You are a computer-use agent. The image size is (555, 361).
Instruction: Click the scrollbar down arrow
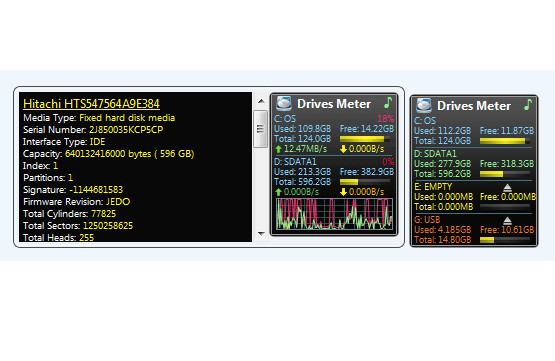coord(261,234)
